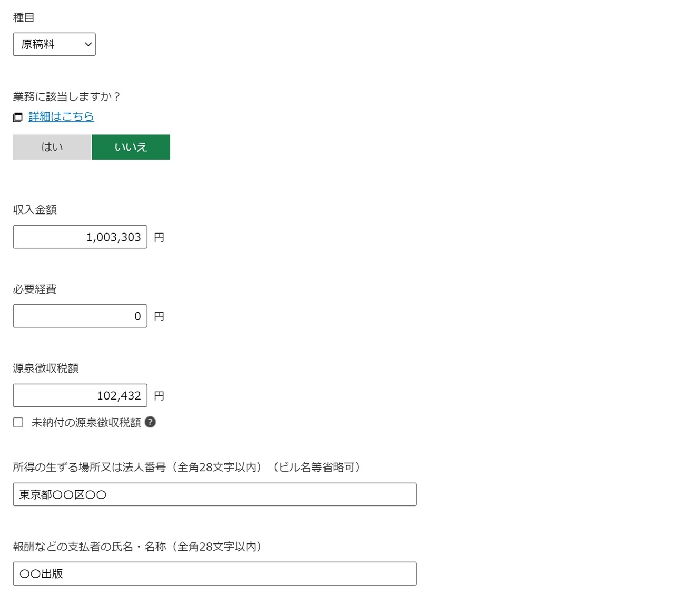
Task: Click the 収入金額 field containing 1,003,303
Action: 80,237
